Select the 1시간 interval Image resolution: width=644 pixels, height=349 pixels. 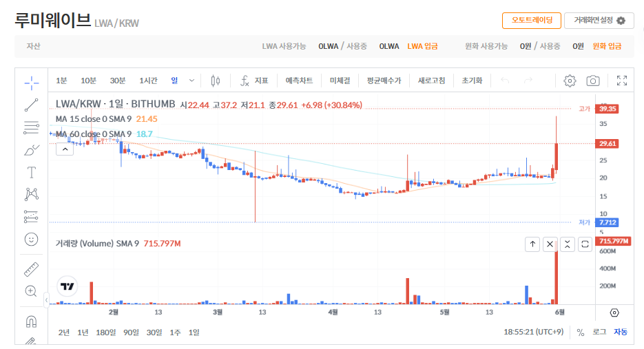click(148, 81)
